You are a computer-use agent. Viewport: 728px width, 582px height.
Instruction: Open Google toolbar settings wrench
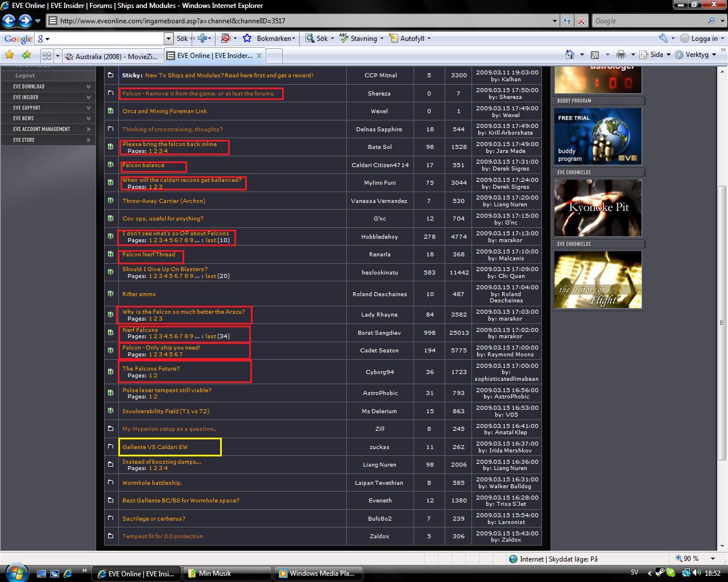(663, 39)
